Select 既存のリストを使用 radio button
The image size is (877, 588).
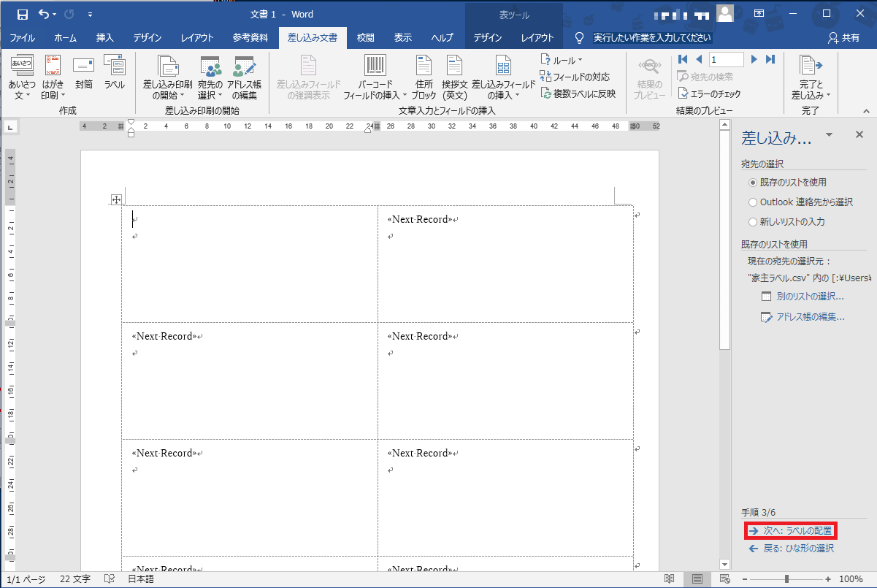pyautogui.click(x=753, y=183)
